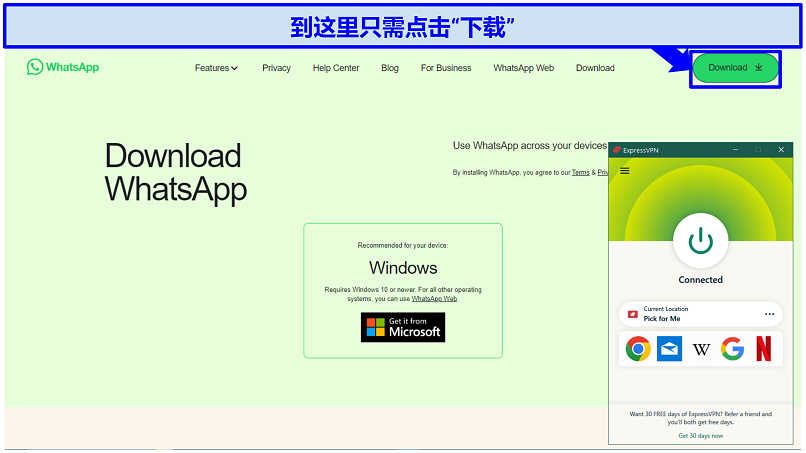The height and width of the screenshot is (453, 806).
Task: Select the Download text nav item
Action: pos(595,68)
